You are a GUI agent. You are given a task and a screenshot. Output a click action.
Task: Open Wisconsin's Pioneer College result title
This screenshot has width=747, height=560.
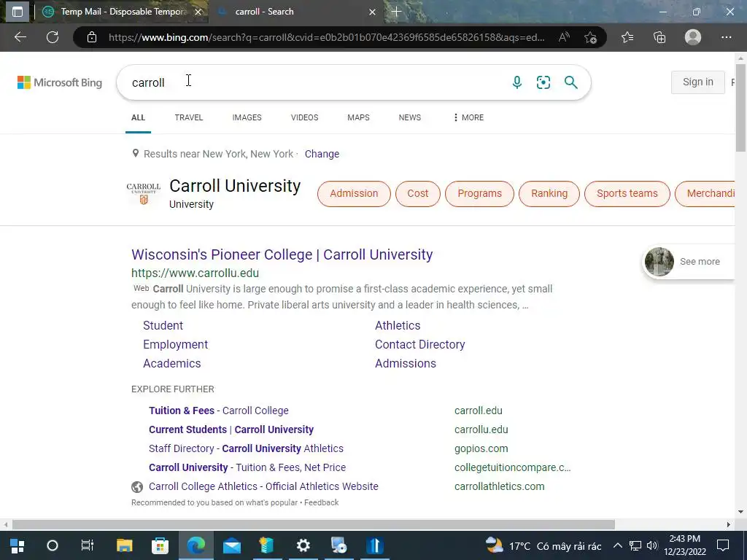(282, 254)
